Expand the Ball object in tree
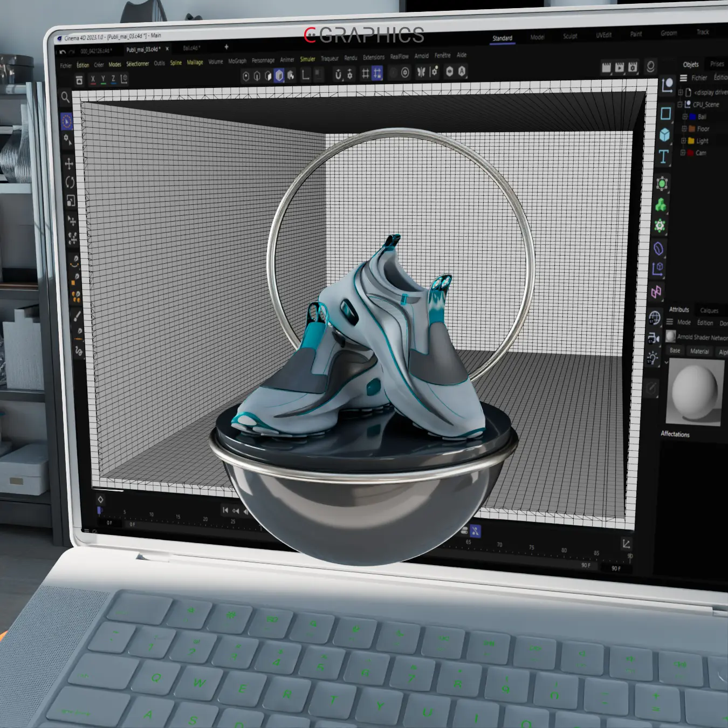Screen dimensions: 728x728 tap(684, 116)
